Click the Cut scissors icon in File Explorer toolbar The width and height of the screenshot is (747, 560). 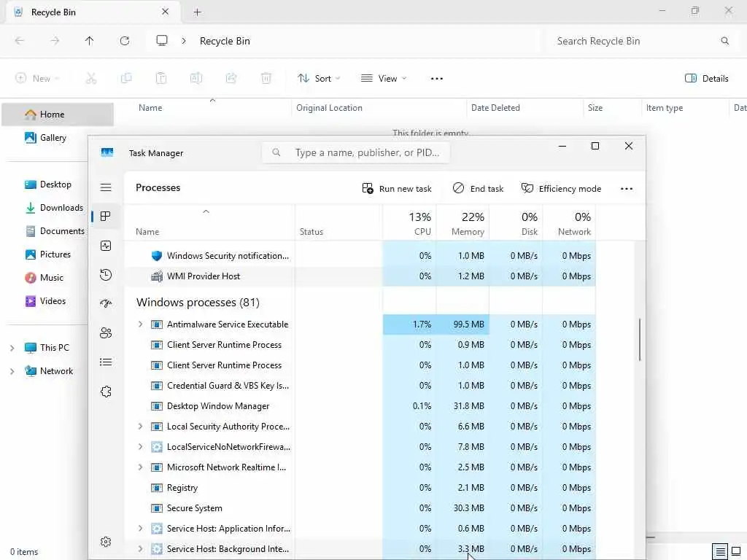coord(91,79)
